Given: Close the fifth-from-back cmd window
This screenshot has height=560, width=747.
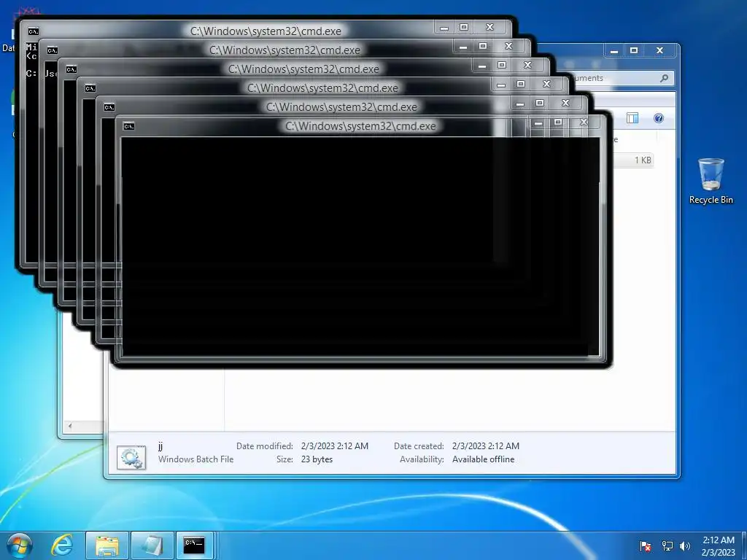Looking at the screenshot, I should click(x=565, y=104).
